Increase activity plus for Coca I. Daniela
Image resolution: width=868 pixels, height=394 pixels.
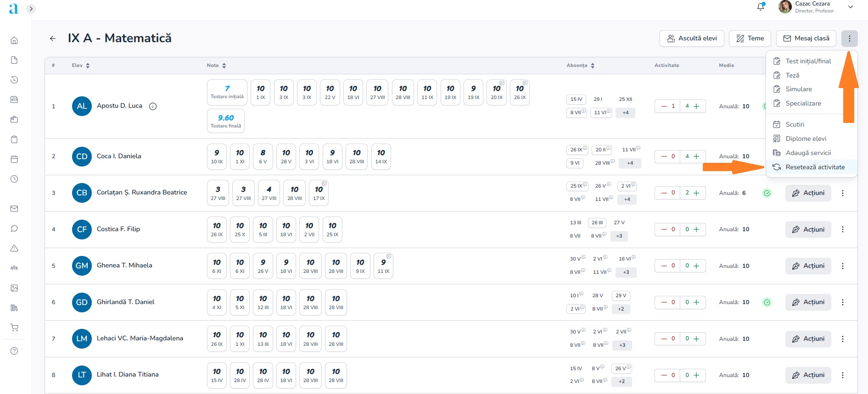(696, 156)
